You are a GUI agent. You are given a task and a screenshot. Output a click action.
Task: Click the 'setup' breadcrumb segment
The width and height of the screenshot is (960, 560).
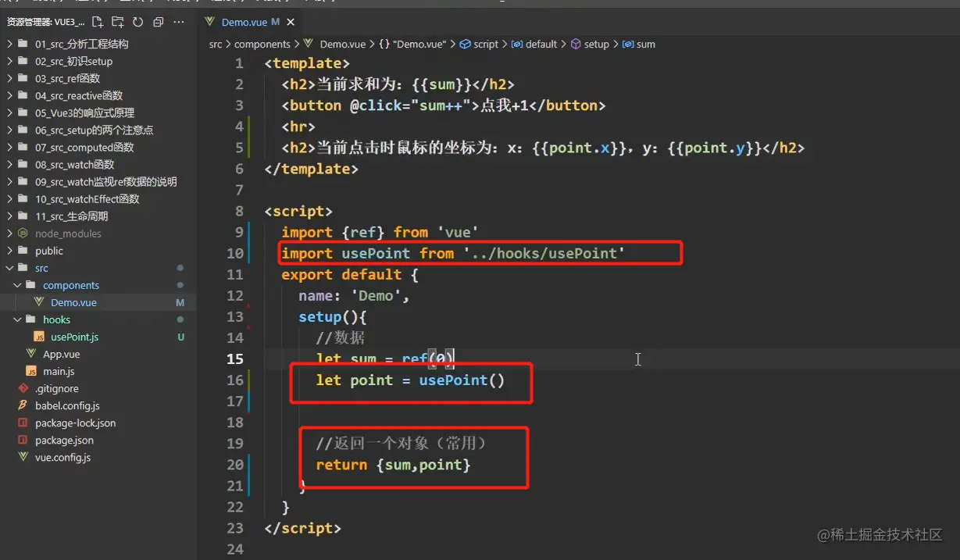click(x=596, y=45)
